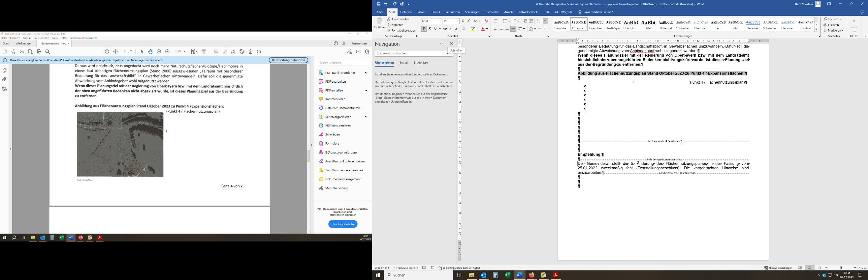
Task: Go to previous page in Acrobat
Action: [x=107, y=51]
